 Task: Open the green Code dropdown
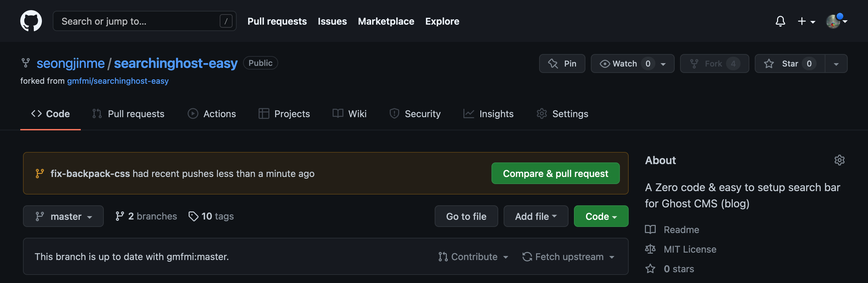(601, 216)
